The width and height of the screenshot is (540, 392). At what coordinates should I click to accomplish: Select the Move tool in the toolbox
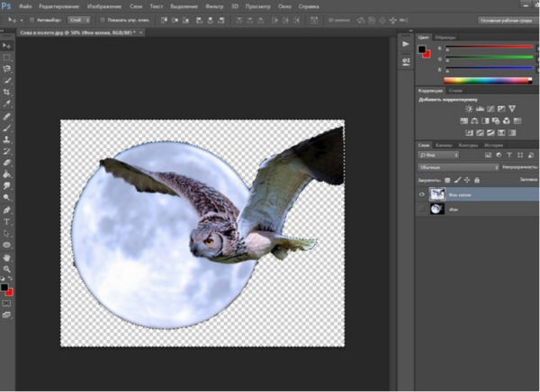[x=7, y=45]
